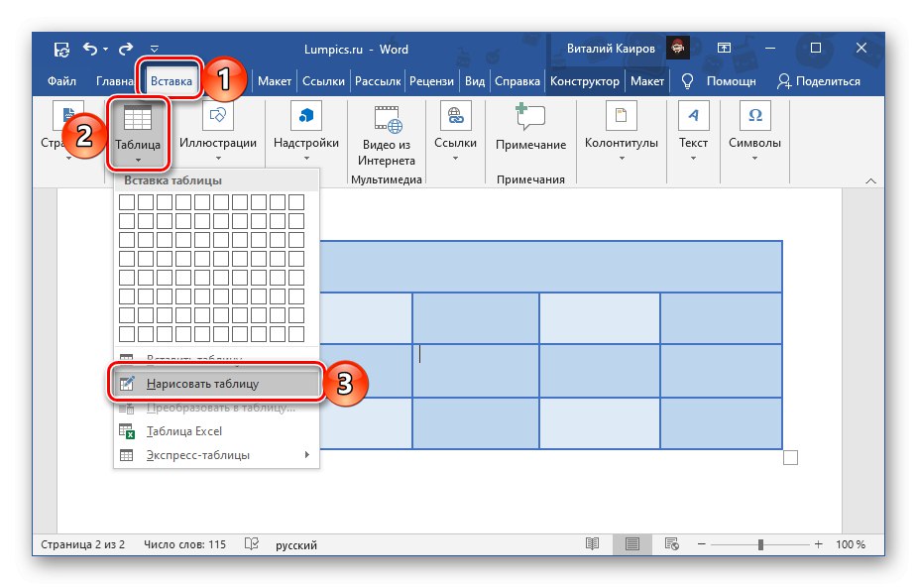Click the Поделиться share button
The height and width of the screenshot is (588, 917).
(819, 81)
